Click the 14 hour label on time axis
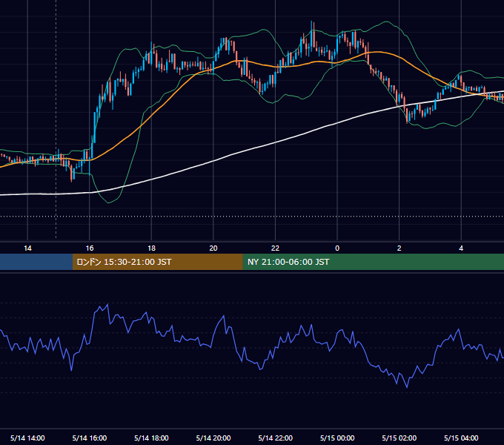 click(27, 248)
